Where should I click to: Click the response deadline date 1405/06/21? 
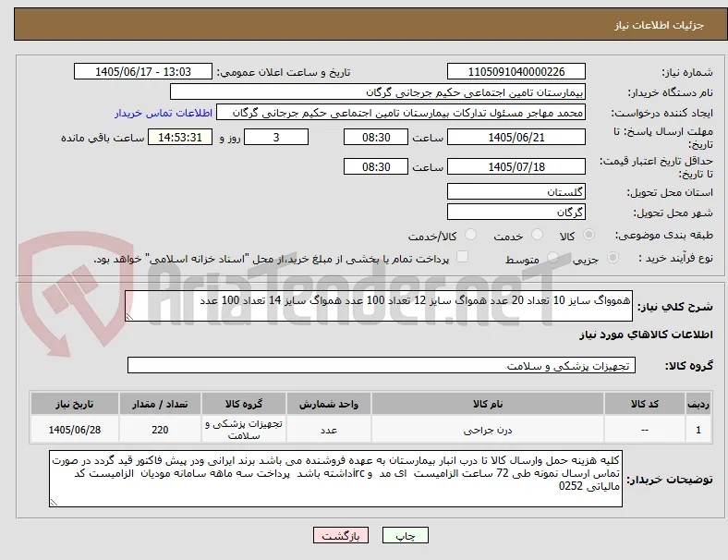click(516, 137)
